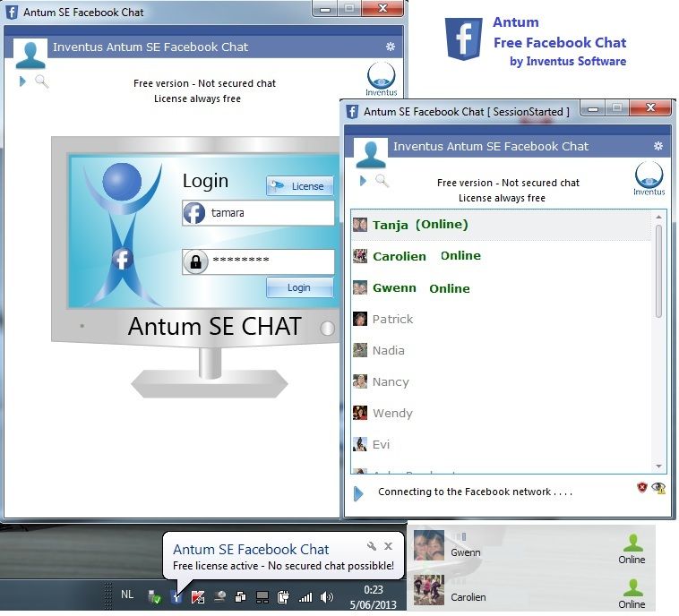Select offline contact Wendy

[502, 413]
